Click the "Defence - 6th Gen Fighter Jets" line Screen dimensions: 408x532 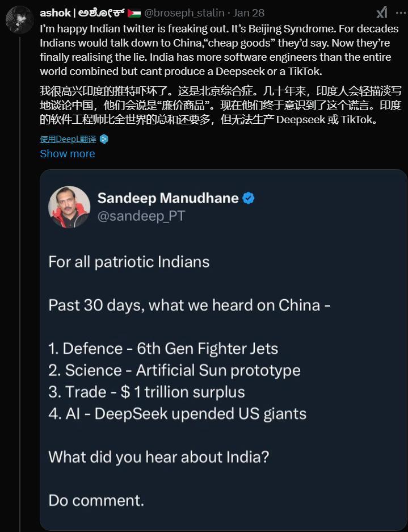[163, 348]
